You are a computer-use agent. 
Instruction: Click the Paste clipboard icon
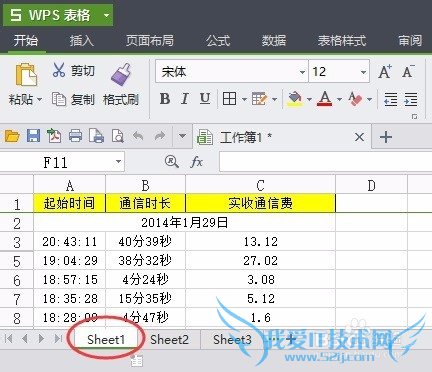[26, 75]
